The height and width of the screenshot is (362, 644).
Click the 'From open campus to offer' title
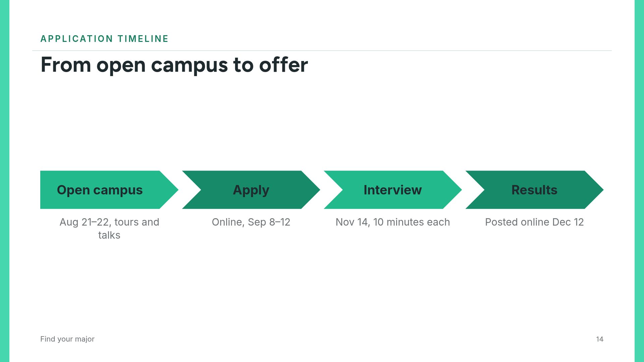pyautogui.click(x=174, y=65)
